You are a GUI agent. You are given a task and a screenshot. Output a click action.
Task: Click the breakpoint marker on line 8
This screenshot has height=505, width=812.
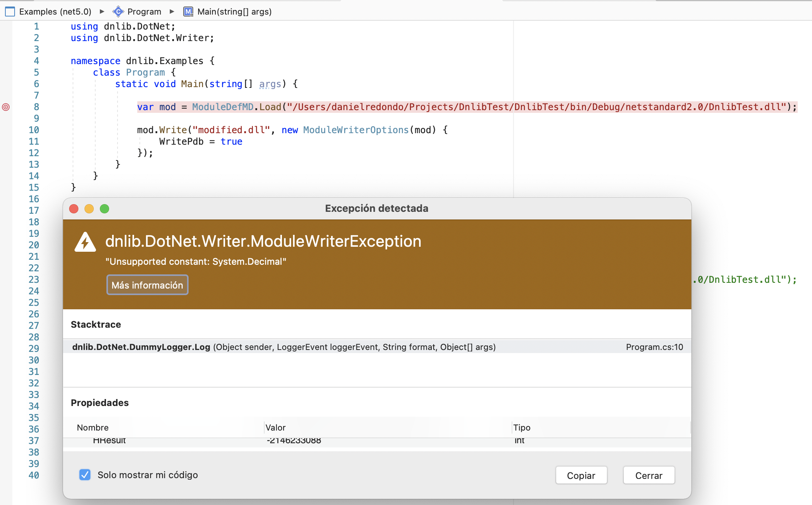click(x=6, y=107)
